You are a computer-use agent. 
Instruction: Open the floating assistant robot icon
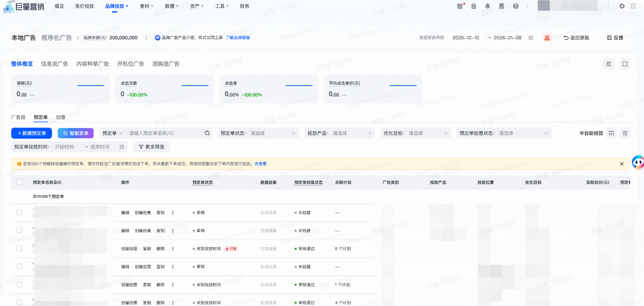[x=637, y=162]
